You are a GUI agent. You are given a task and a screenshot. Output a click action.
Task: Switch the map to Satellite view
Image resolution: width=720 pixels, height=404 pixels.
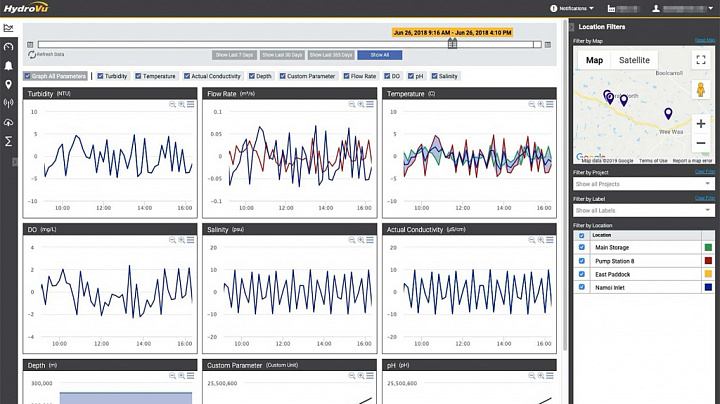(x=634, y=60)
